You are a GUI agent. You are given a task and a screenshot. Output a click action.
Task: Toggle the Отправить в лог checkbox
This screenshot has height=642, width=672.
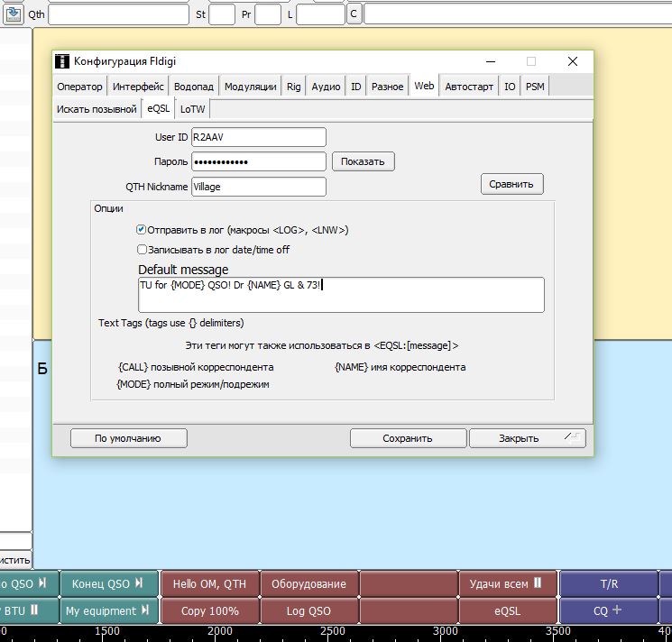(142, 230)
